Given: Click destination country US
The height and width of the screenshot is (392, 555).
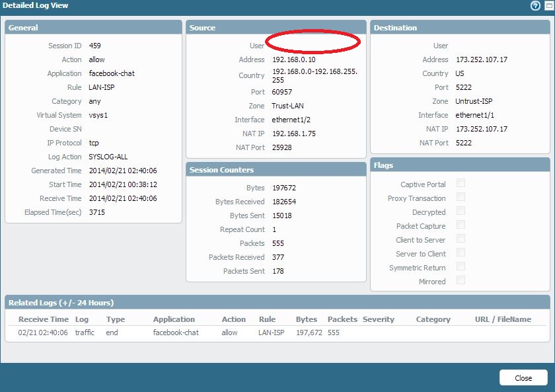Looking at the screenshot, I should click(x=460, y=73).
